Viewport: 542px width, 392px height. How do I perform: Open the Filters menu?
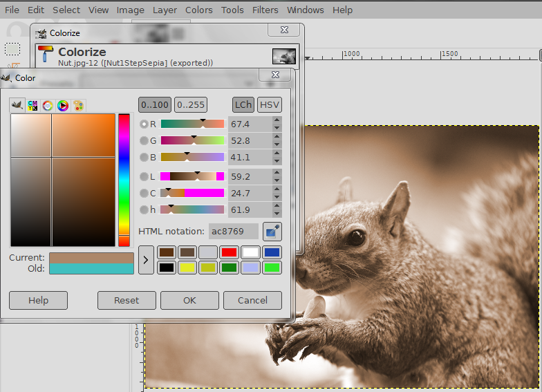coord(265,10)
